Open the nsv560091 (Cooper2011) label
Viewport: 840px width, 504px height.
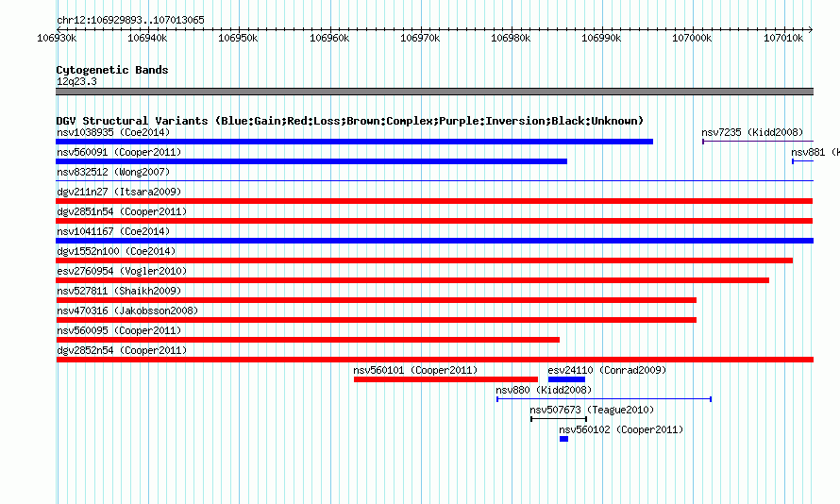pyautogui.click(x=119, y=152)
